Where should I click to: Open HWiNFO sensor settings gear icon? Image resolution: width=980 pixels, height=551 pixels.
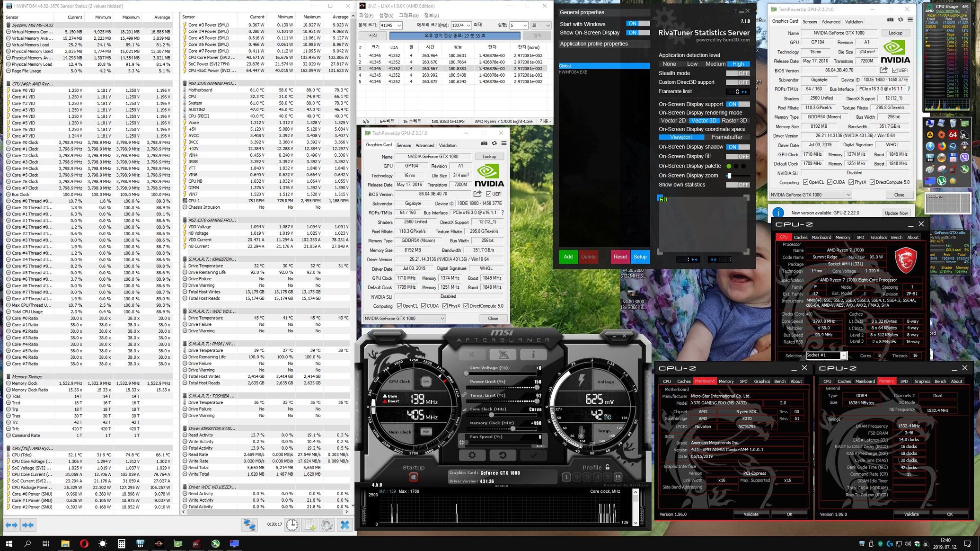click(x=327, y=524)
